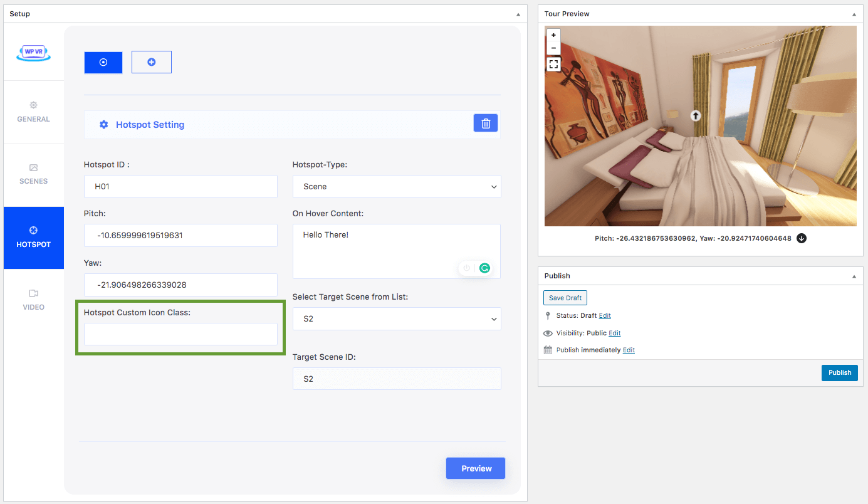Viewport: 868px width, 504px height.
Task: Toggle fullscreen in tour preview
Action: pos(553,64)
